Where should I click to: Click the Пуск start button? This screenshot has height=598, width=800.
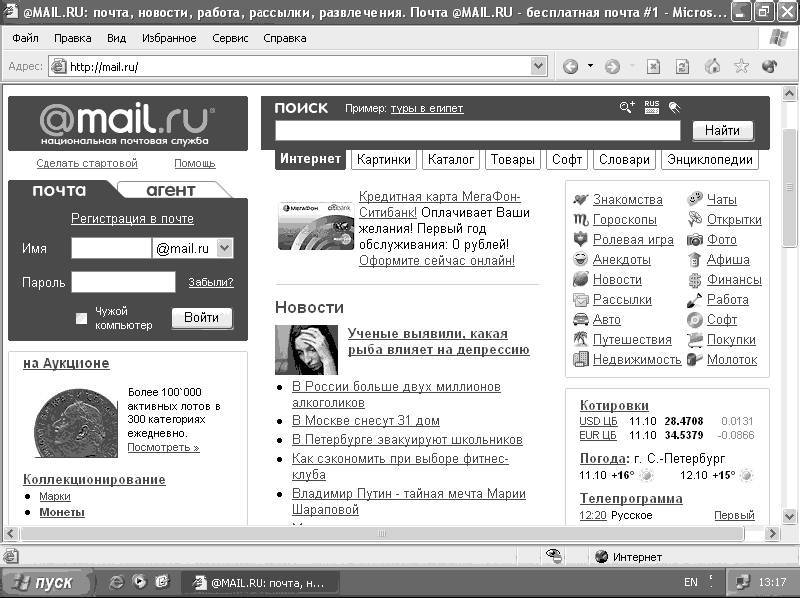coord(46,582)
